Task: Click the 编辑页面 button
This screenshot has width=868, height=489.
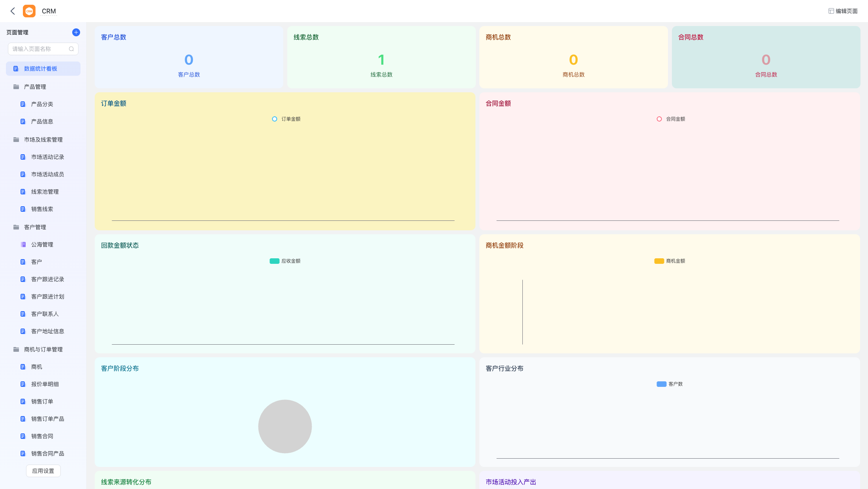Action: (843, 11)
